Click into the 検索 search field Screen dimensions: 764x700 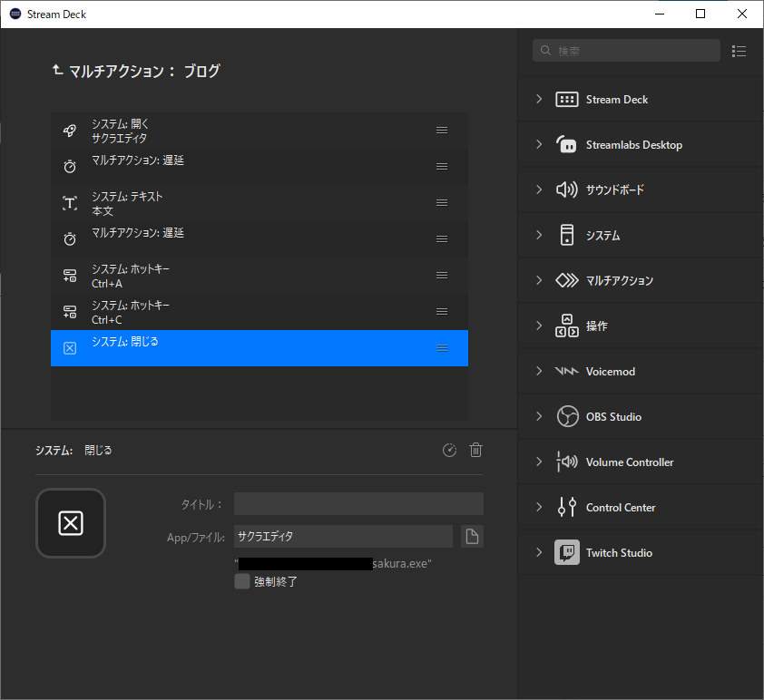(x=626, y=51)
